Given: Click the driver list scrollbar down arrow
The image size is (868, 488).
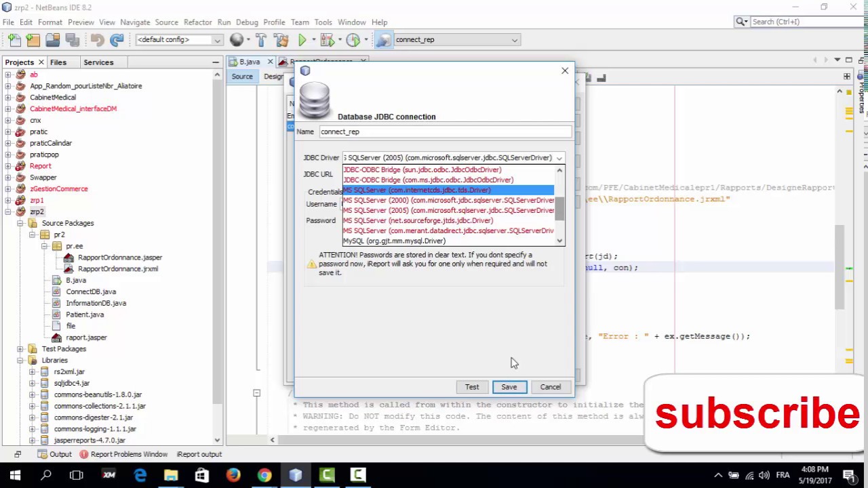Looking at the screenshot, I should (559, 241).
